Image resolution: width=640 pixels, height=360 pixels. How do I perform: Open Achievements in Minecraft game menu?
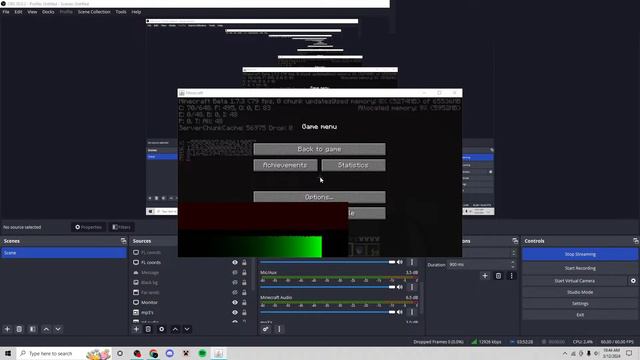pyautogui.click(x=285, y=165)
